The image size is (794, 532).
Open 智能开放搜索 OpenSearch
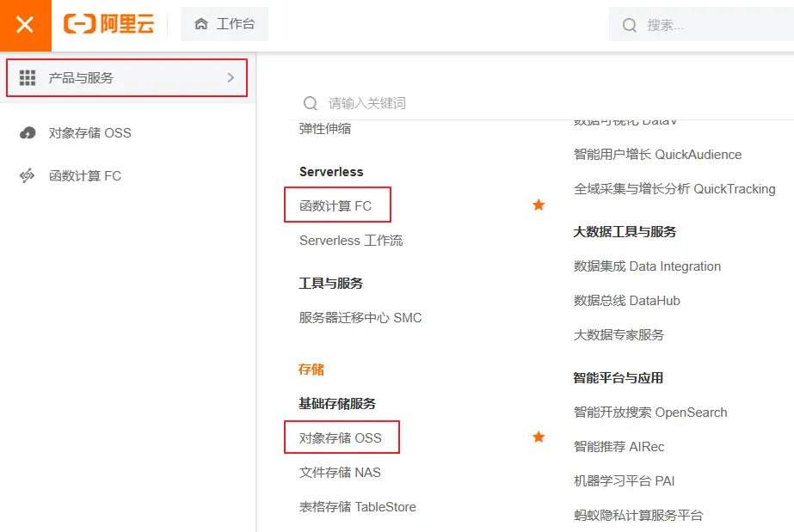pos(650,413)
